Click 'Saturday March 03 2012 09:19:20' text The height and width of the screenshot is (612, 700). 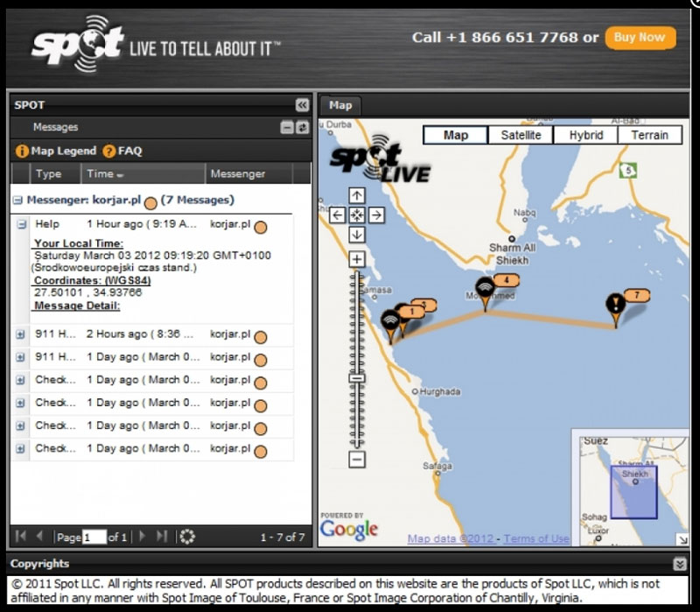(122, 256)
